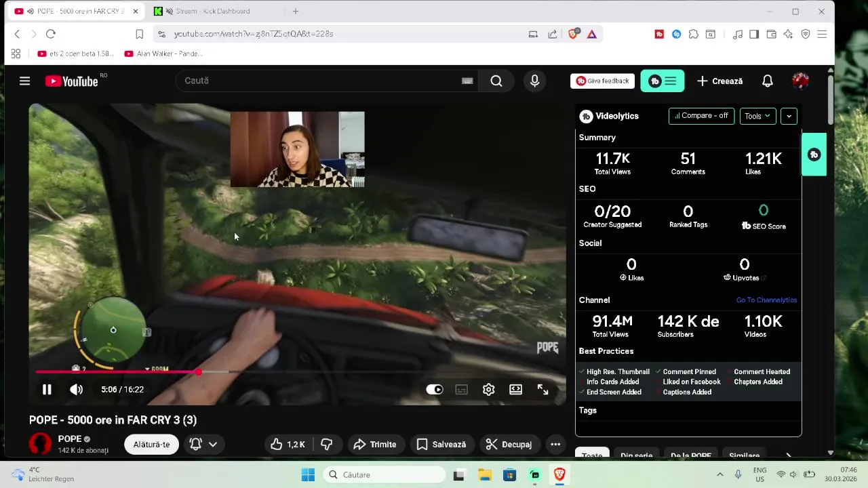Viewport: 868px width, 488px height.
Task: Open Brave Shields lion icon
Action: [574, 34]
